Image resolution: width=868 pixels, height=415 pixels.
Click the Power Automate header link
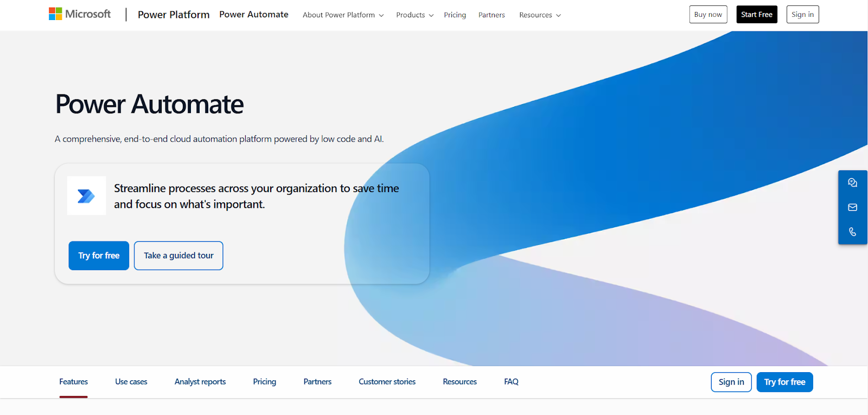pos(254,15)
